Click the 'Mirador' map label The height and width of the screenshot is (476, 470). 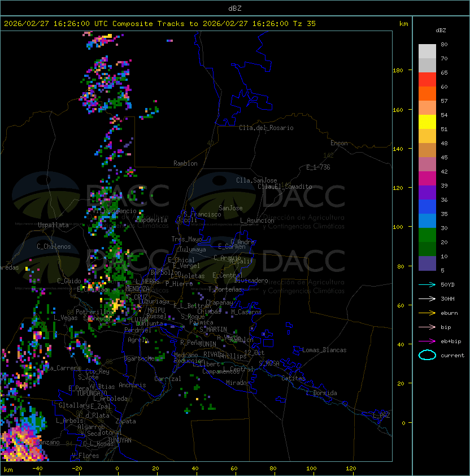pyautogui.click(x=238, y=383)
